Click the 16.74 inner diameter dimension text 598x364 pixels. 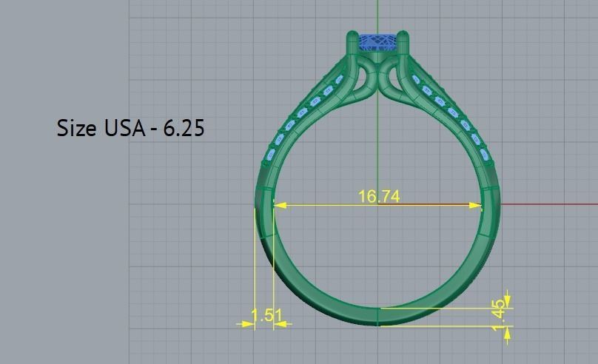pyautogui.click(x=379, y=196)
